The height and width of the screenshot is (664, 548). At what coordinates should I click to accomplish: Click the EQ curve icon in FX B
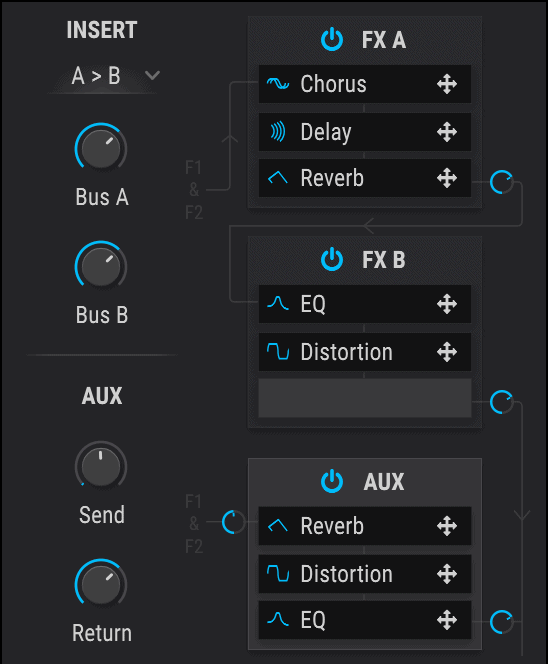click(278, 304)
